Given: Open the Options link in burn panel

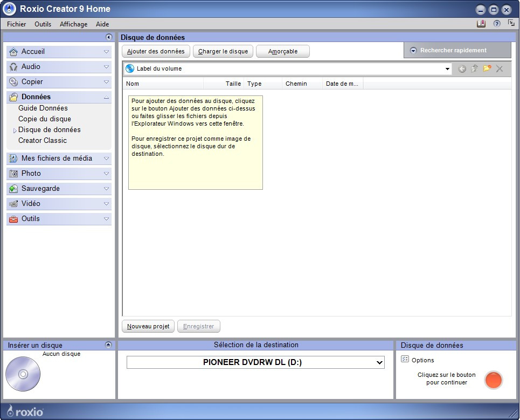Looking at the screenshot, I should tap(423, 360).
